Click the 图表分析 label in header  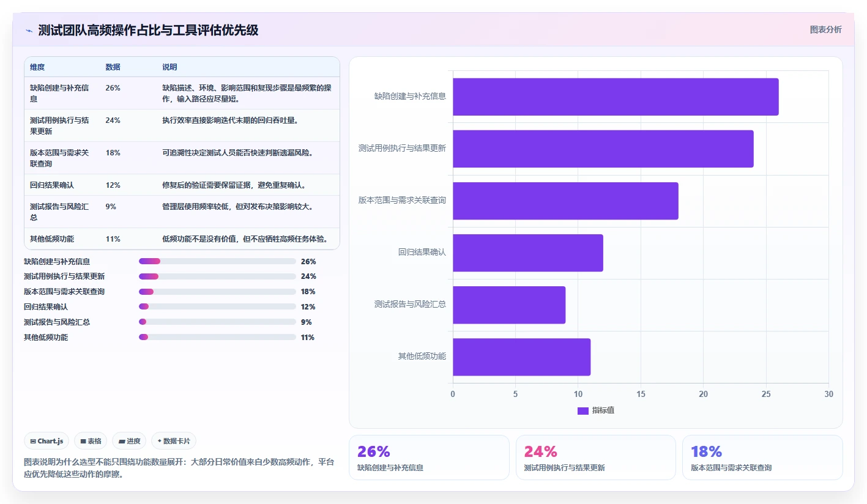(x=825, y=29)
